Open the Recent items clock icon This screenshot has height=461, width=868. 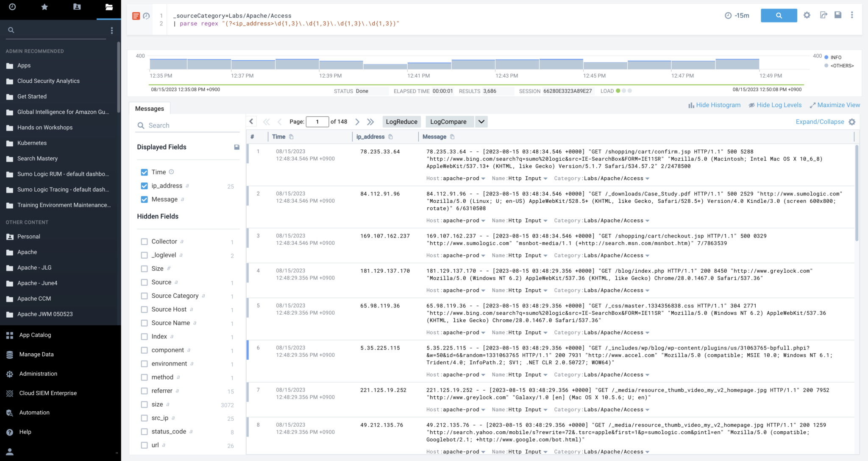[12, 7]
